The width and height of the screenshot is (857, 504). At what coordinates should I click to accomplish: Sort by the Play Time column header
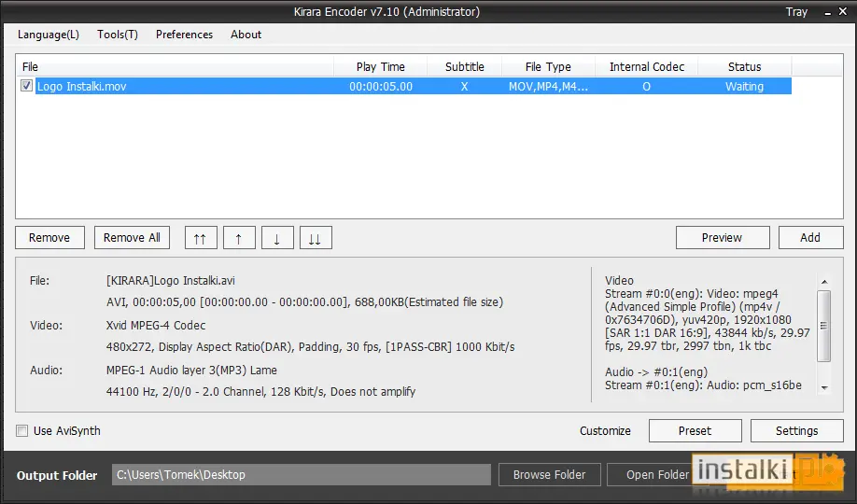click(380, 66)
